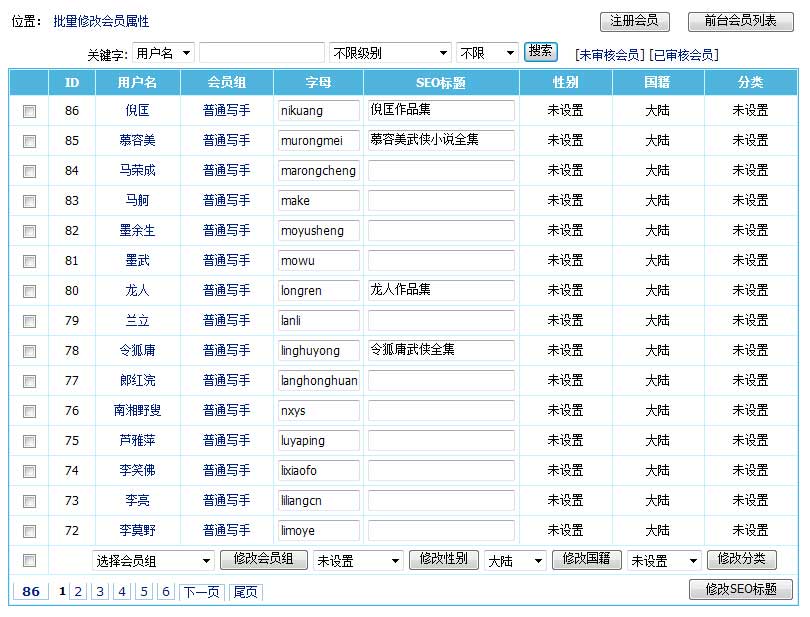Open the 用户名 keyword type dropdown
The width and height of the screenshot is (810, 617).
point(163,53)
